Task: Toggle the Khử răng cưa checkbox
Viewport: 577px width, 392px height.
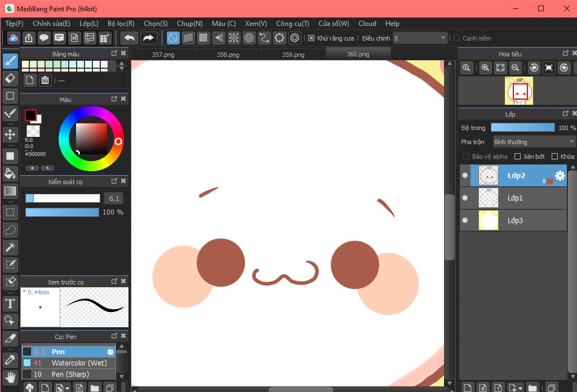Action: (311, 38)
